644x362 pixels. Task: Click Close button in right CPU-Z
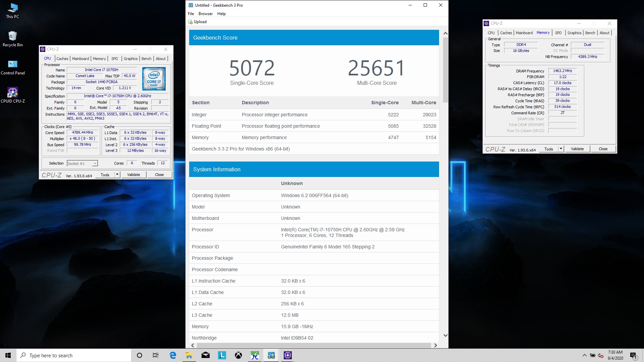pos(603,149)
